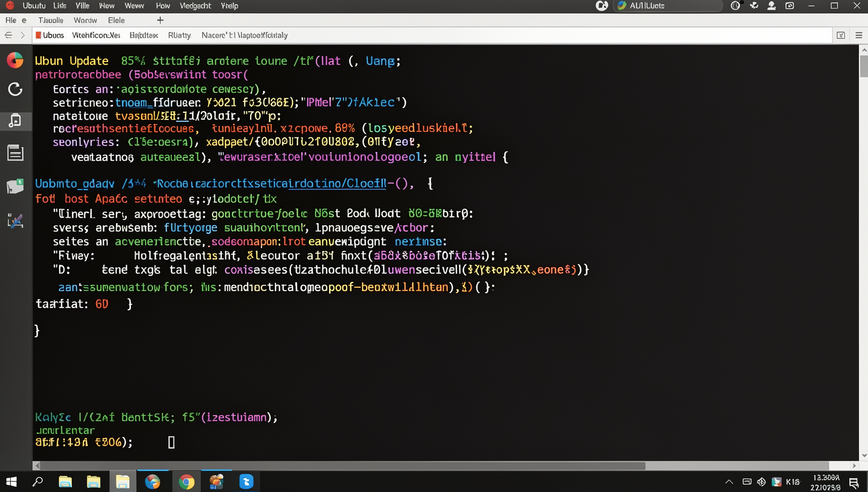Open the hamburger menu at toolbar right
Viewport: 868px width, 492px height.
[x=859, y=35]
